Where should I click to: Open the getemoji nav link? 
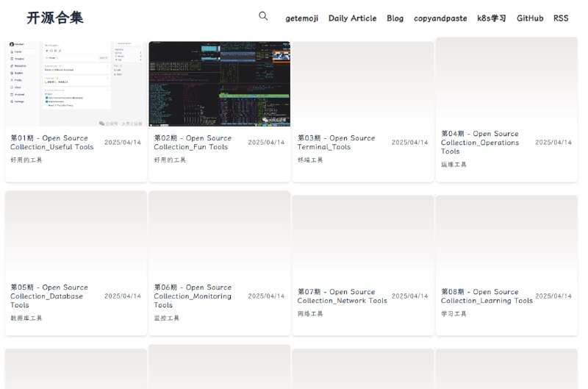point(301,18)
